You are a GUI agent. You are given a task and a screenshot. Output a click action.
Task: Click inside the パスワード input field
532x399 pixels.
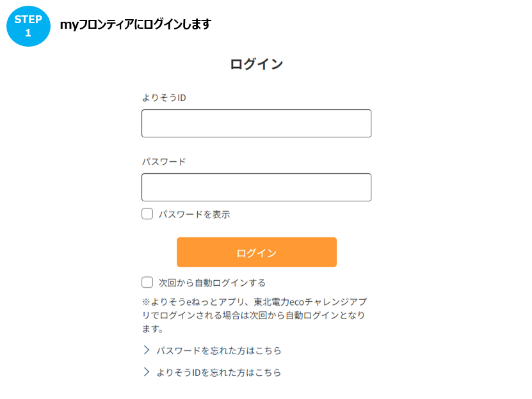pos(256,187)
